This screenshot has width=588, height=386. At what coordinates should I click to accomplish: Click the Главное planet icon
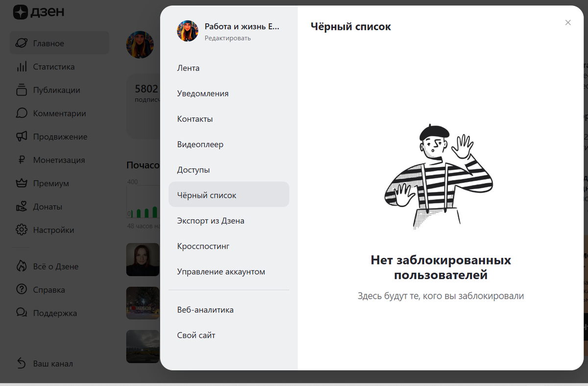click(21, 43)
